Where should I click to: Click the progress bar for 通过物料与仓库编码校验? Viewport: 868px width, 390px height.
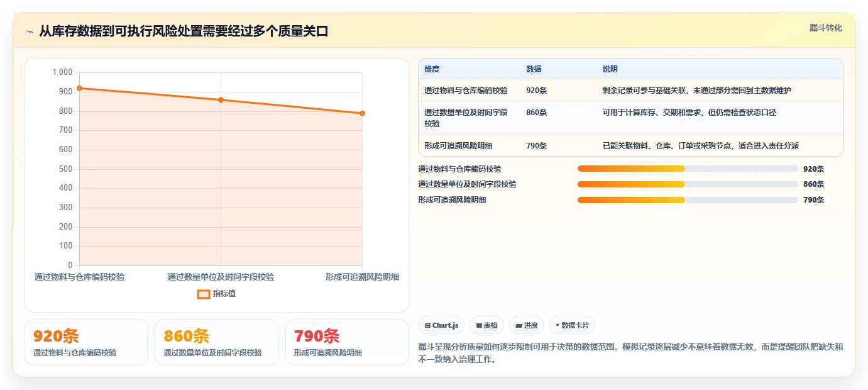point(688,169)
